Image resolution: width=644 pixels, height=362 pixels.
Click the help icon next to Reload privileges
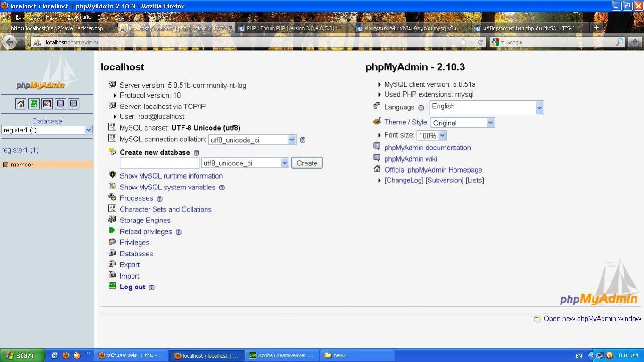(179, 232)
